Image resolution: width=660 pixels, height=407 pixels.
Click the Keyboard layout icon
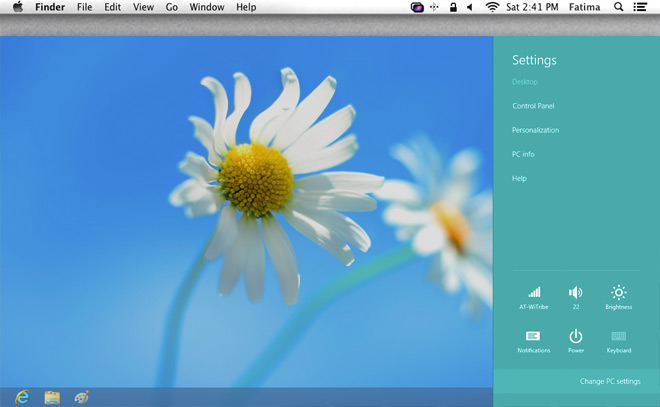click(x=618, y=337)
